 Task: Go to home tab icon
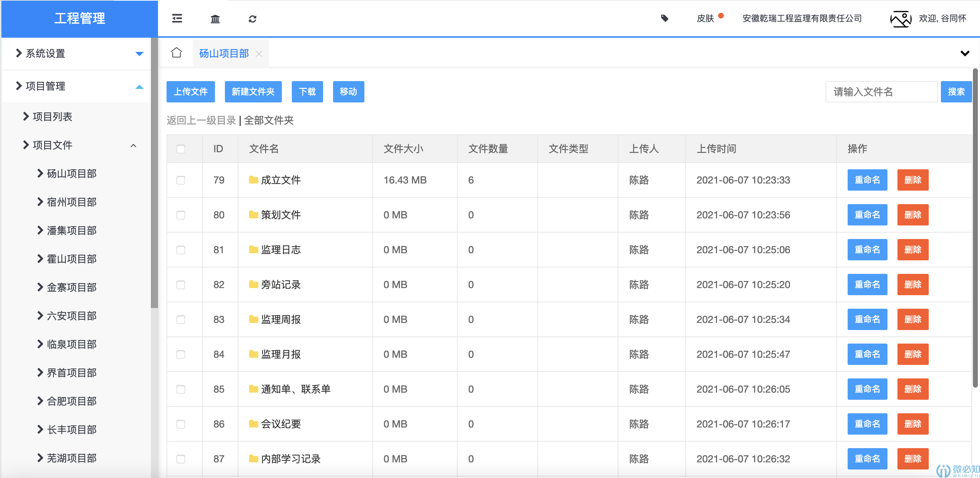tap(176, 53)
